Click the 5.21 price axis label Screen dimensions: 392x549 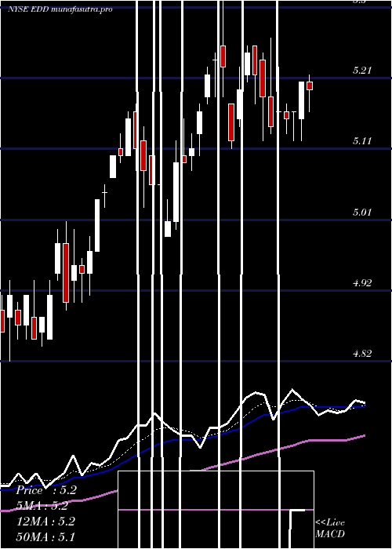(362, 71)
